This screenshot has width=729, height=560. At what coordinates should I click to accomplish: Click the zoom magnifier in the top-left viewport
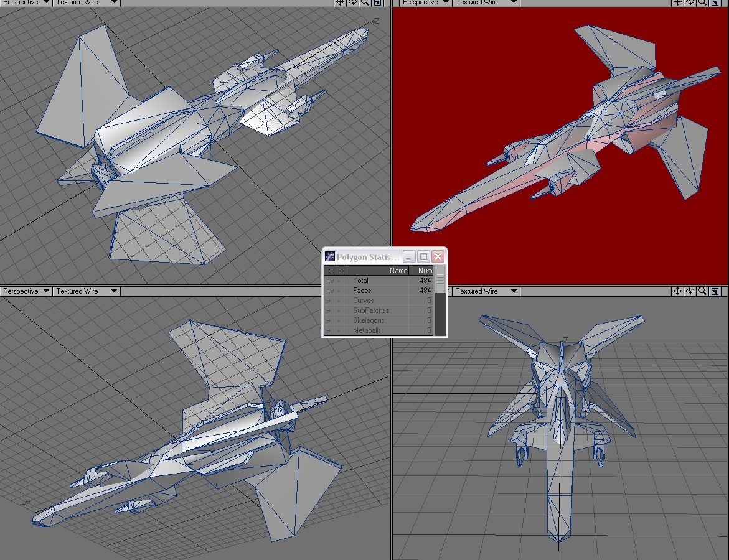(x=365, y=2)
